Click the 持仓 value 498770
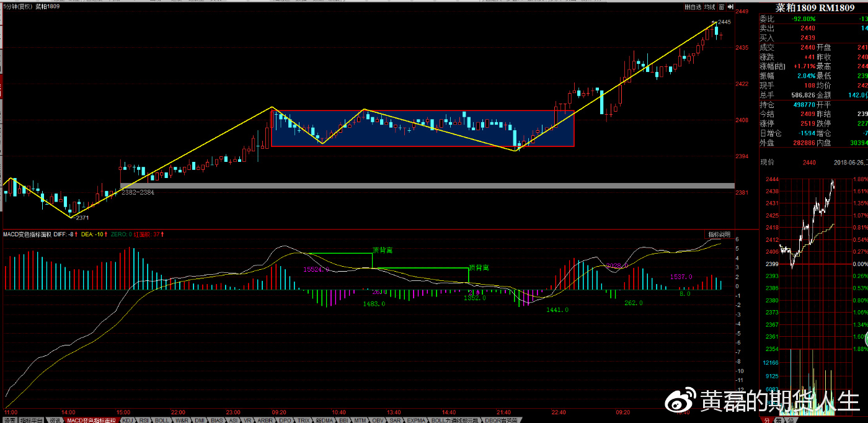 [804, 105]
